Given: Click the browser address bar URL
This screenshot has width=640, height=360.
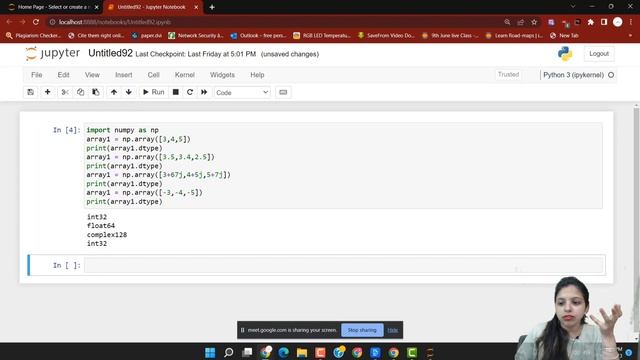Looking at the screenshot, I should (115, 22).
